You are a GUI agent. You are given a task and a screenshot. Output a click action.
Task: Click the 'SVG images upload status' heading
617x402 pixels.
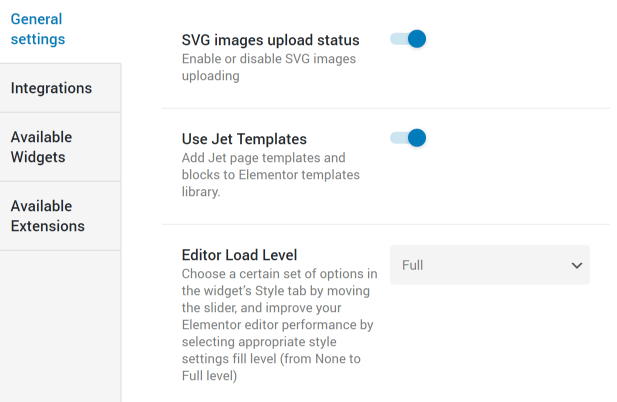[270, 40]
